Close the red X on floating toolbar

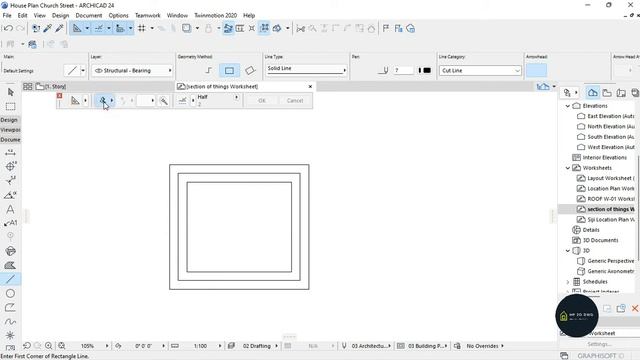60,96
